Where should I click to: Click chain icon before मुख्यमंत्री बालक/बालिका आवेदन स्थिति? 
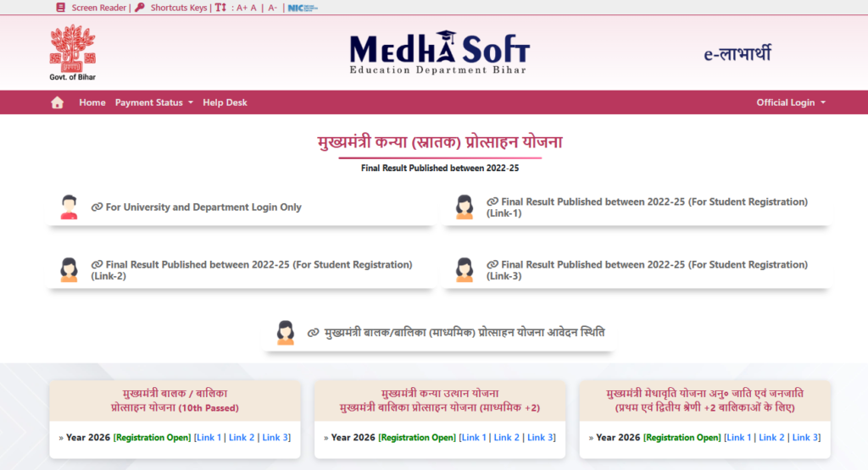click(314, 332)
